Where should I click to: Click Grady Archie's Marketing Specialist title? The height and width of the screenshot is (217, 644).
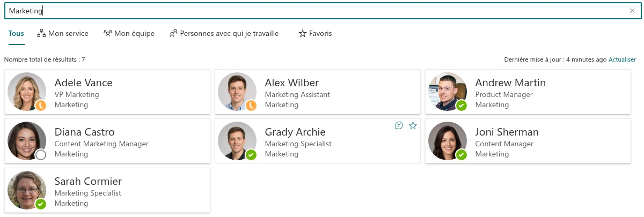(x=298, y=144)
